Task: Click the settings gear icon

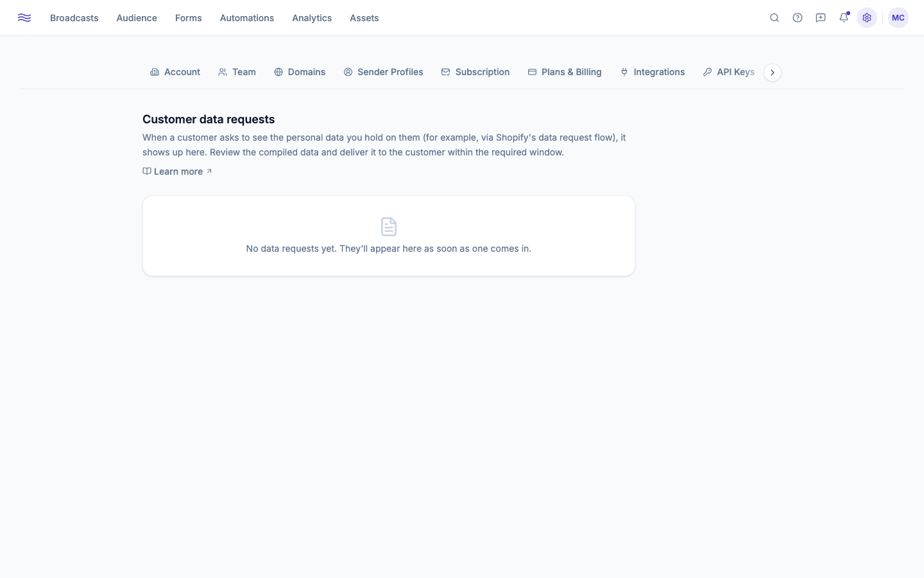Action: point(867,18)
